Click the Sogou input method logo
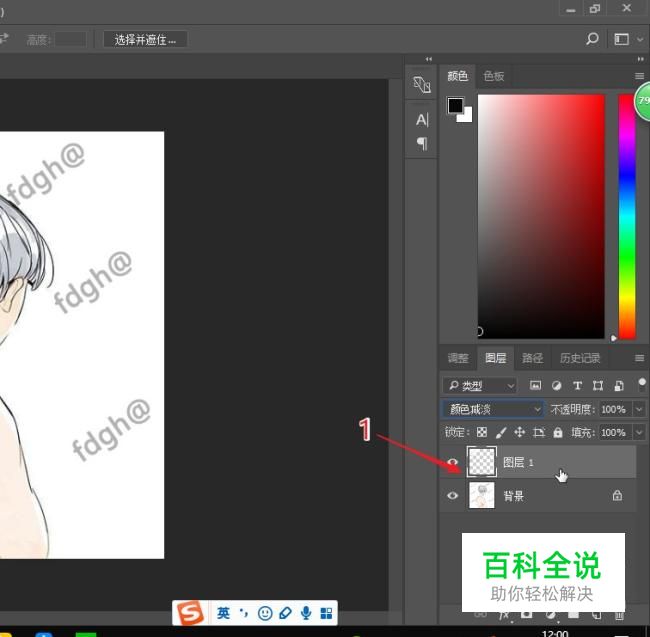 (x=190, y=613)
